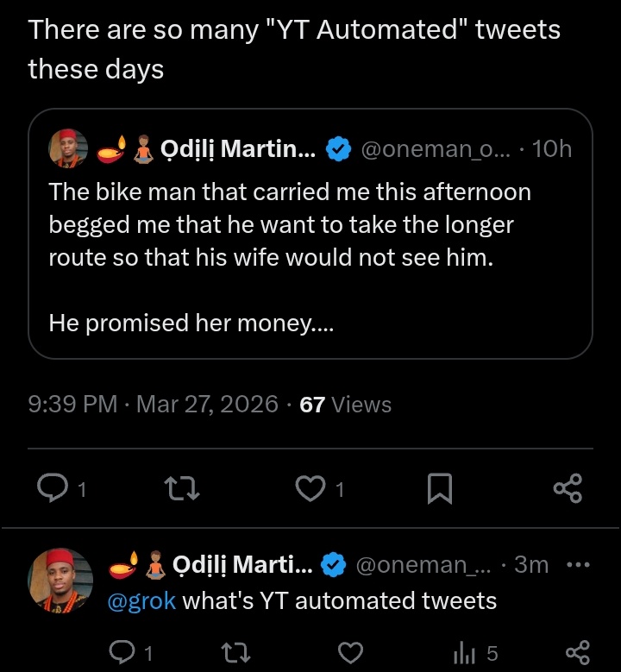Screen dimensions: 621x672
Task: Like the main tweet
Action: coord(308,489)
